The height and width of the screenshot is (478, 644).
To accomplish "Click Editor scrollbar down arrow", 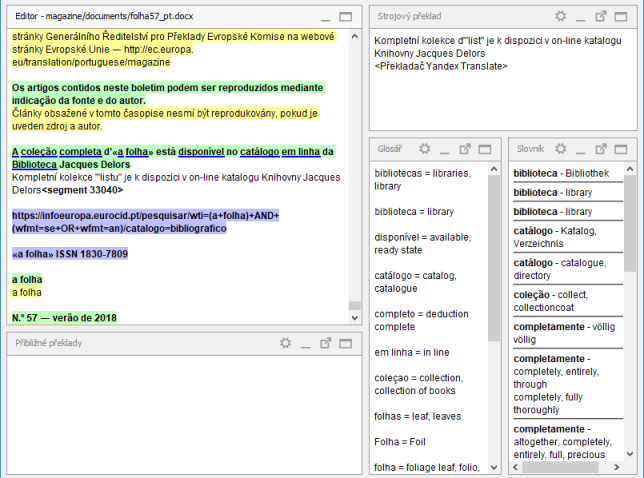I will point(355,317).
